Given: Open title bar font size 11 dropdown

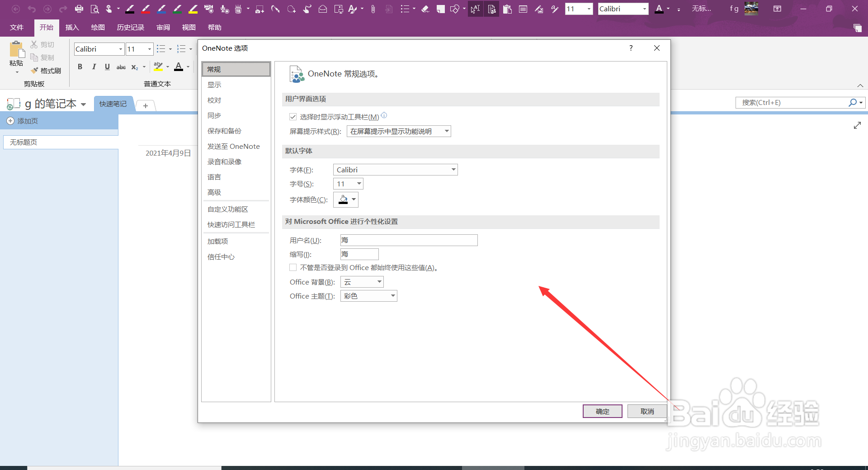Looking at the screenshot, I should point(589,9).
